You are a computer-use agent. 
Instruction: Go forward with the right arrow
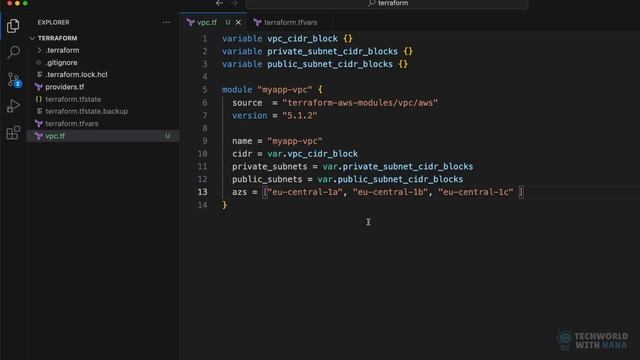point(234,3)
